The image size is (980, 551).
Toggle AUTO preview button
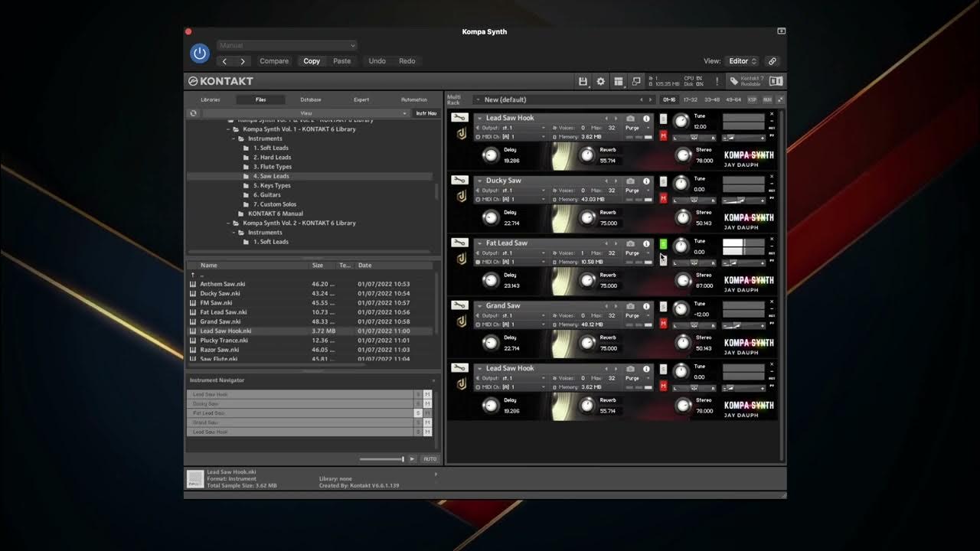pyautogui.click(x=430, y=459)
